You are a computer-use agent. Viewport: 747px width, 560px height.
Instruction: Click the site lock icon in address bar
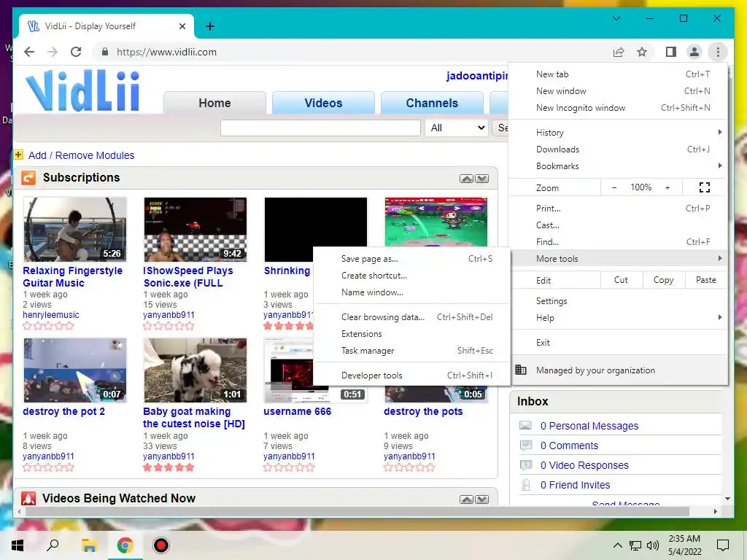pos(105,52)
